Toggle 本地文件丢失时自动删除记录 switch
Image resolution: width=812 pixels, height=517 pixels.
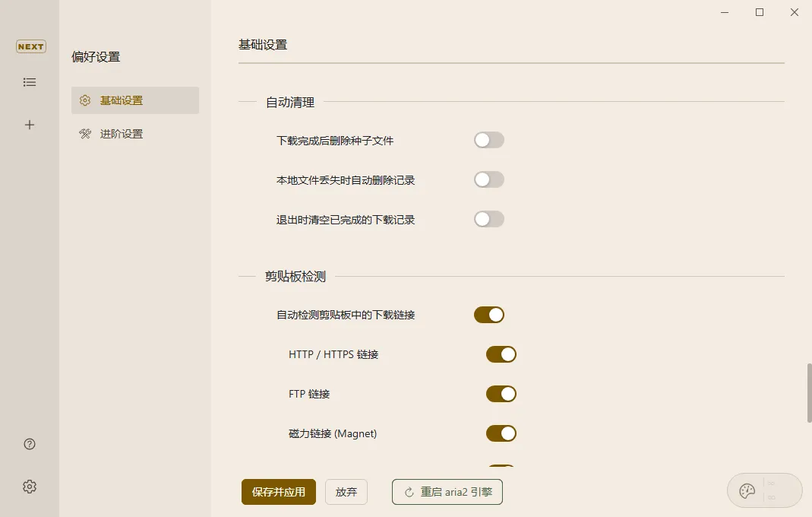coord(488,179)
